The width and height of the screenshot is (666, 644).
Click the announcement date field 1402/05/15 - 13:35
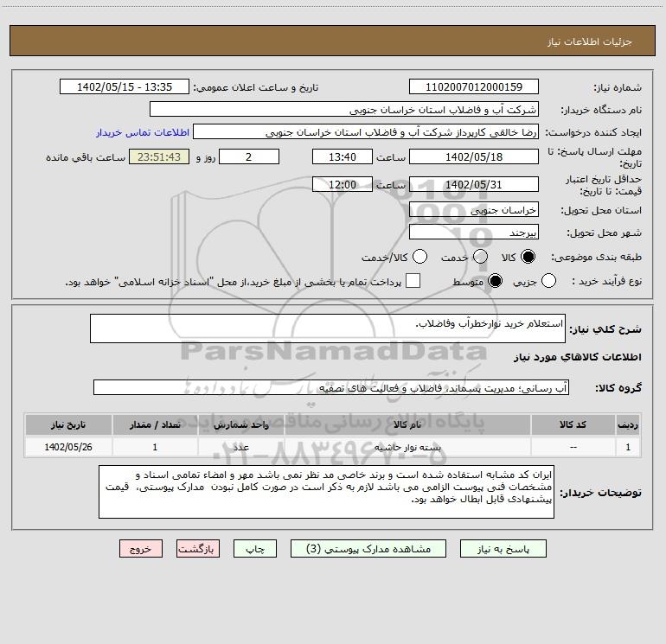[125, 86]
